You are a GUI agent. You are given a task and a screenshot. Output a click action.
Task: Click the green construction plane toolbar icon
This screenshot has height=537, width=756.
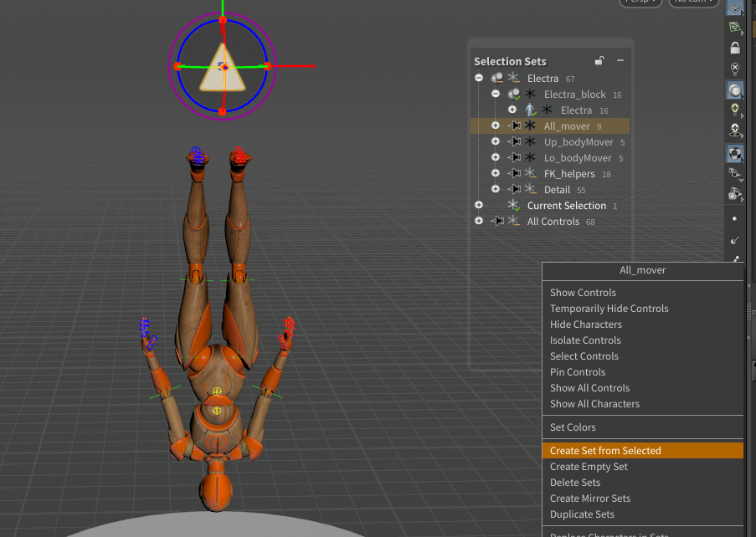click(x=735, y=27)
